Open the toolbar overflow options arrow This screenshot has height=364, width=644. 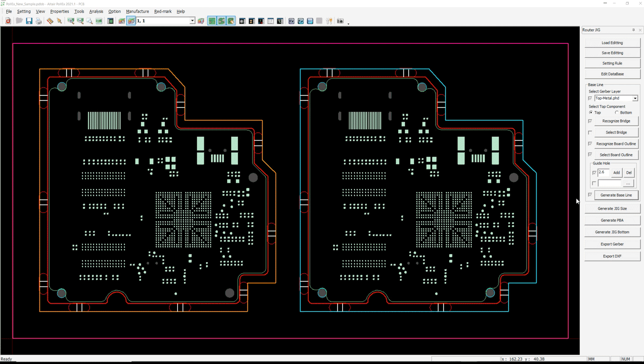point(348,23)
